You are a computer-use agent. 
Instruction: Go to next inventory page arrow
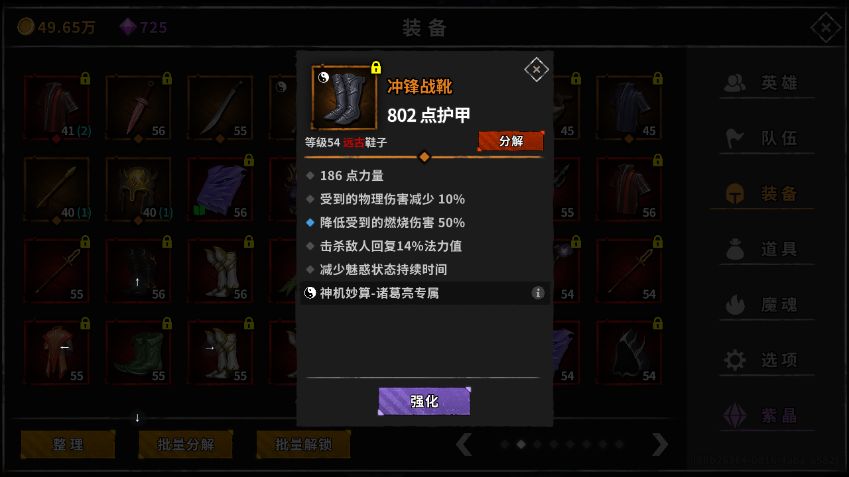click(659, 445)
